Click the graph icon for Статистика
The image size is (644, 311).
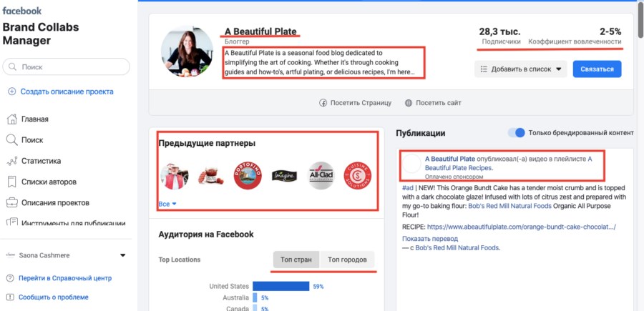(x=11, y=161)
